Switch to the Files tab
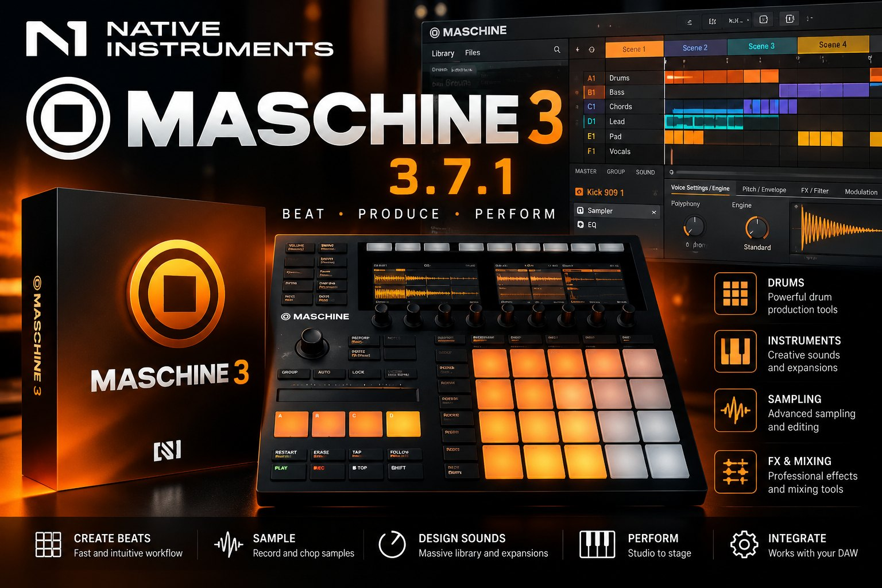 tap(473, 53)
